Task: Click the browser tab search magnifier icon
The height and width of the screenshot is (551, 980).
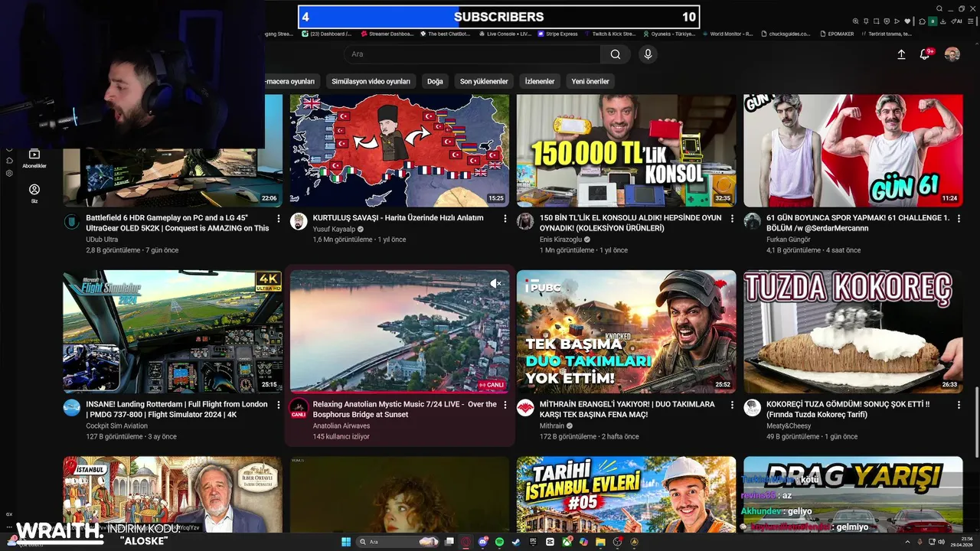Action: [939, 9]
